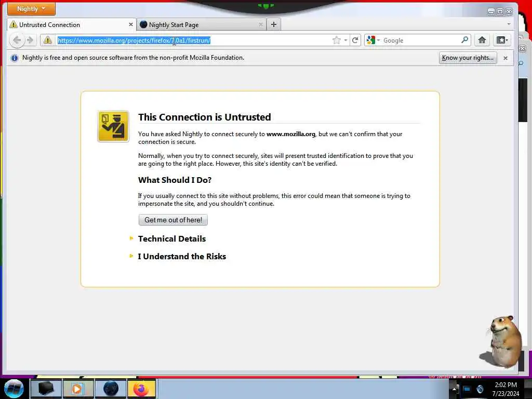The width and height of the screenshot is (532, 399).
Task: Go to the home page icon
Action: click(482, 40)
